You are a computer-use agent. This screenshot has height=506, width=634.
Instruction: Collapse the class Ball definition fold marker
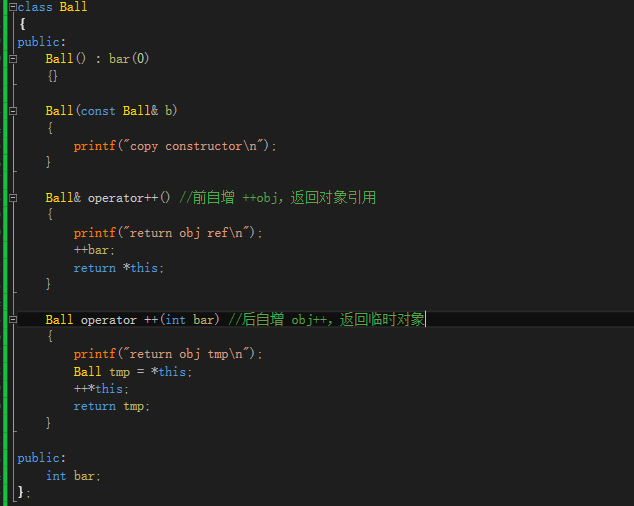coord(13,6)
